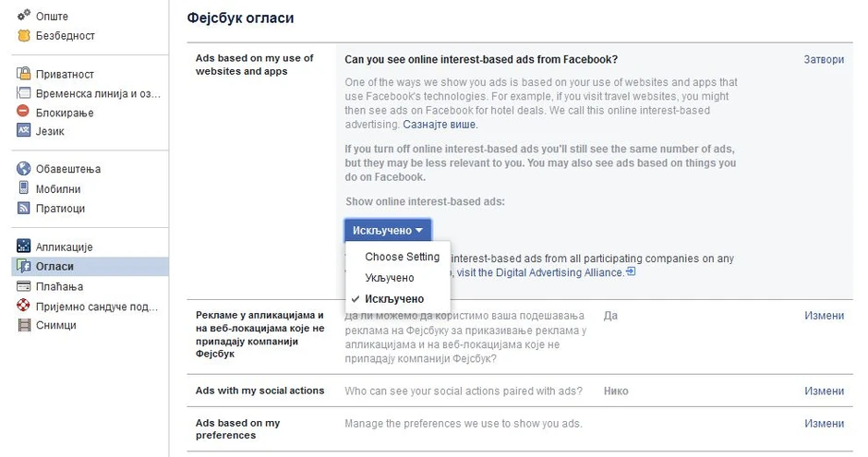868x457 pixels.
Task: Click the Безбедност security badge icon
Action: click(x=23, y=36)
